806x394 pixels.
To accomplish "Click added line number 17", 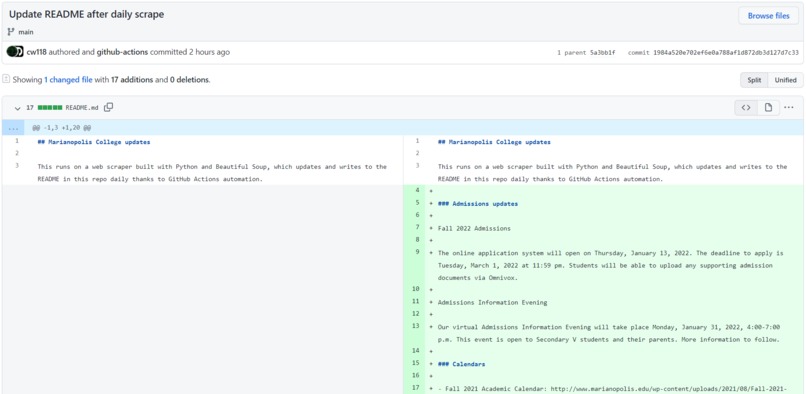I will (416, 389).
